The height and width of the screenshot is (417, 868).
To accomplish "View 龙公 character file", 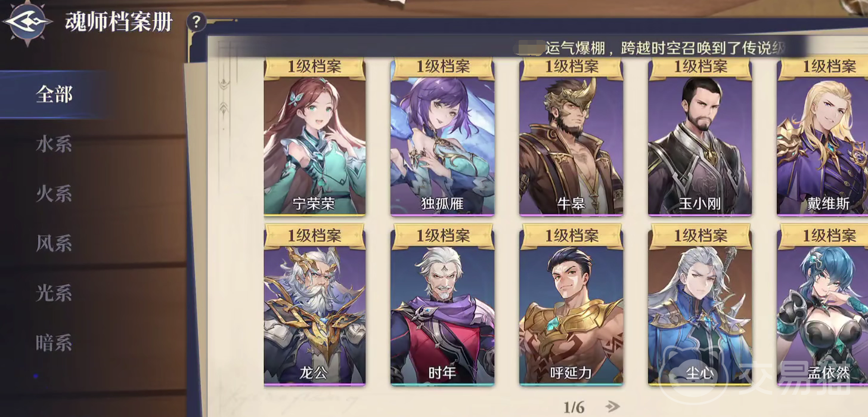I will [x=314, y=305].
